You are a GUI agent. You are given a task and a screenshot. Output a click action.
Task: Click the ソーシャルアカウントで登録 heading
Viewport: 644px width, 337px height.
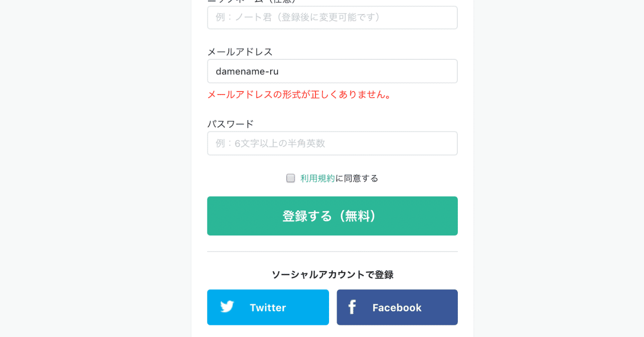pos(332,275)
